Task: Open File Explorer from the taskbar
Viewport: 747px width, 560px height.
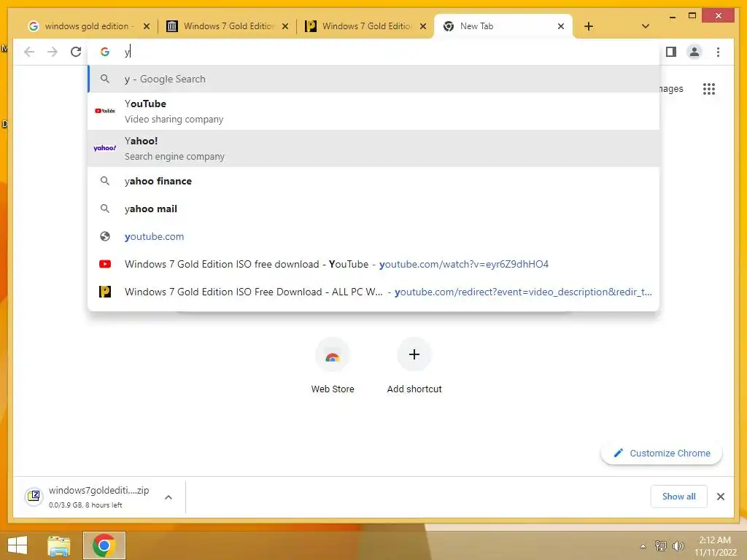Action: [58, 545]
